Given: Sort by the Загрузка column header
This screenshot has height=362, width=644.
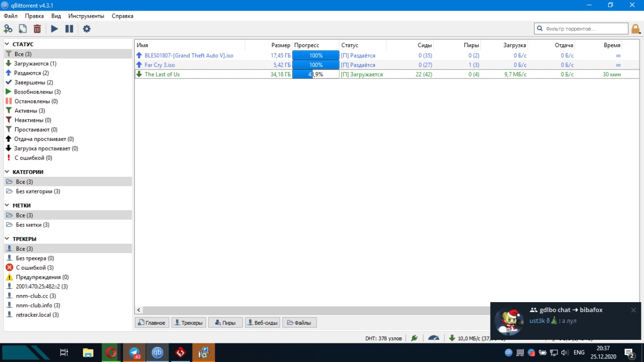Looking at the screenshot, I should coord(504,45).
